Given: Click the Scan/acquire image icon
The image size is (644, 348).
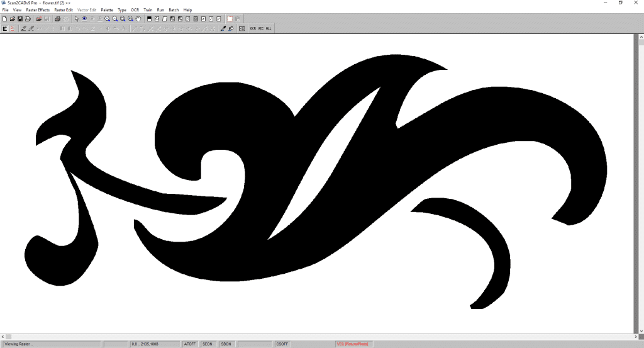Looking at the screenshot, I should (x=28, y=19).
